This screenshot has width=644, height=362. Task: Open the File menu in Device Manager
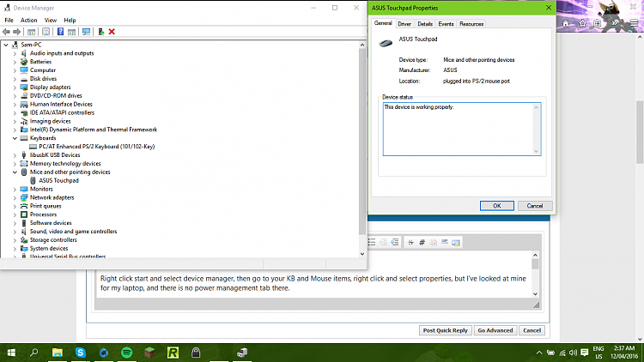point(9,20)
